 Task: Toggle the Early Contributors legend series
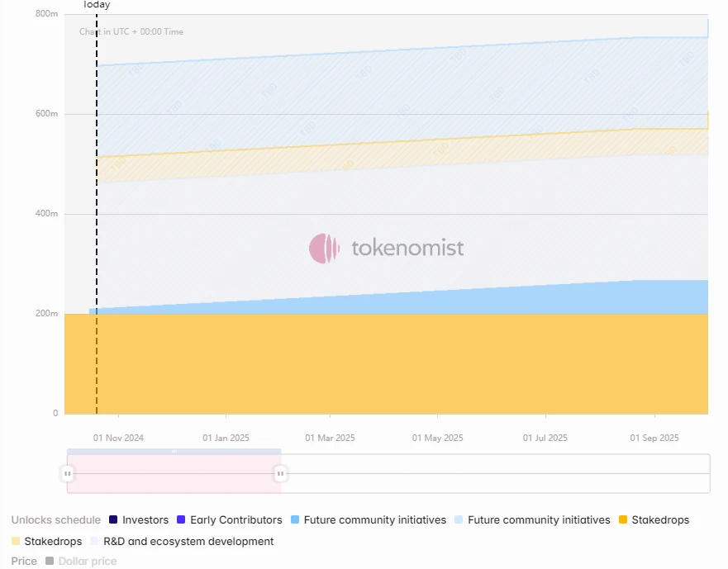[236, 520]
